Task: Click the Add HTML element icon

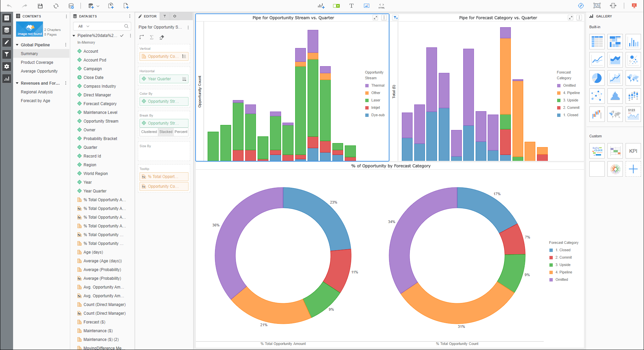Action: click(381, 6)
